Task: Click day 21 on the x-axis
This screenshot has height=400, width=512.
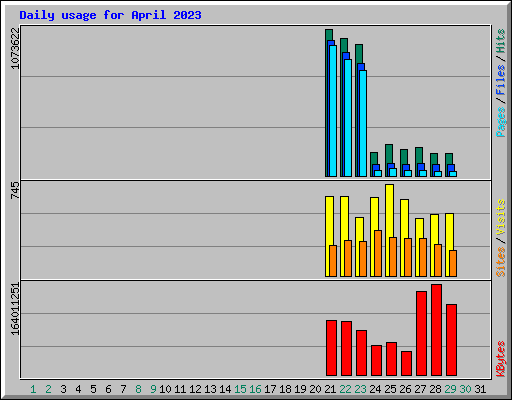Action: coord(330,389)
